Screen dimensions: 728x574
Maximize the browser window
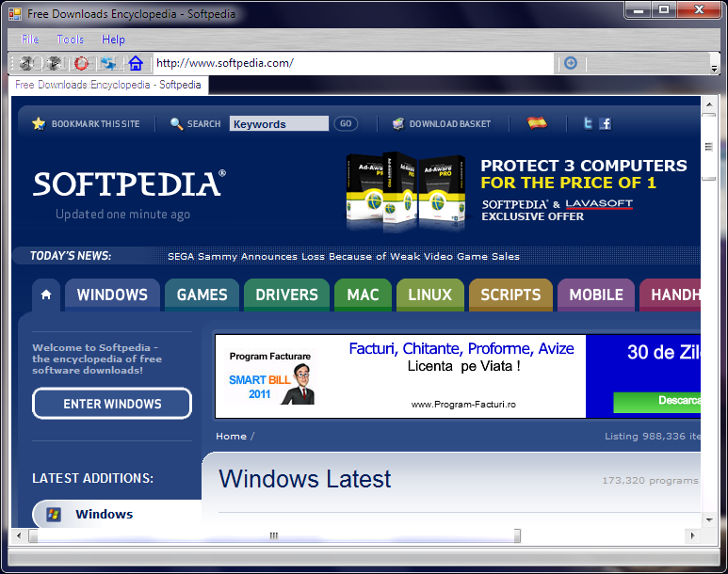(664, 9)
